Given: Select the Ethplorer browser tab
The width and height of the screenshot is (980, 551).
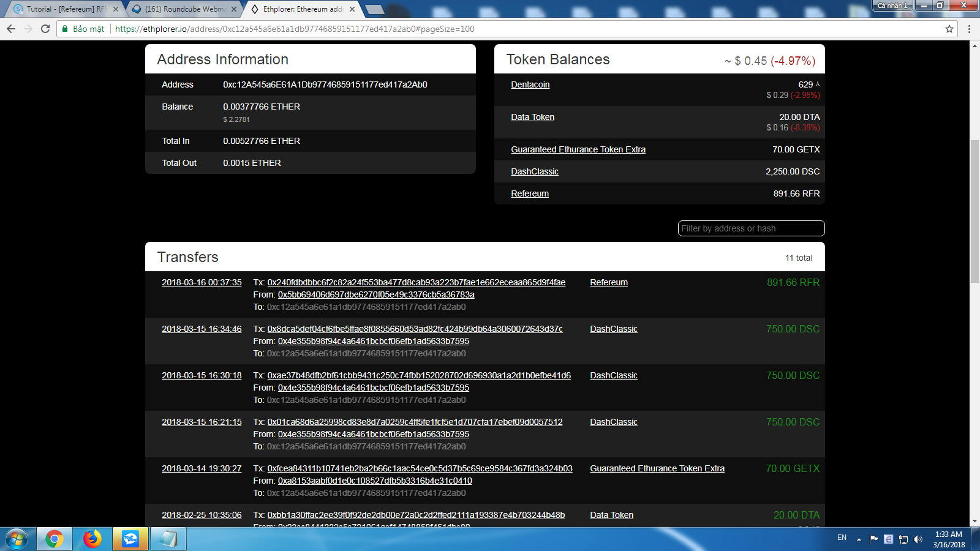Looking at the screenshot, I should coord(303,9).
